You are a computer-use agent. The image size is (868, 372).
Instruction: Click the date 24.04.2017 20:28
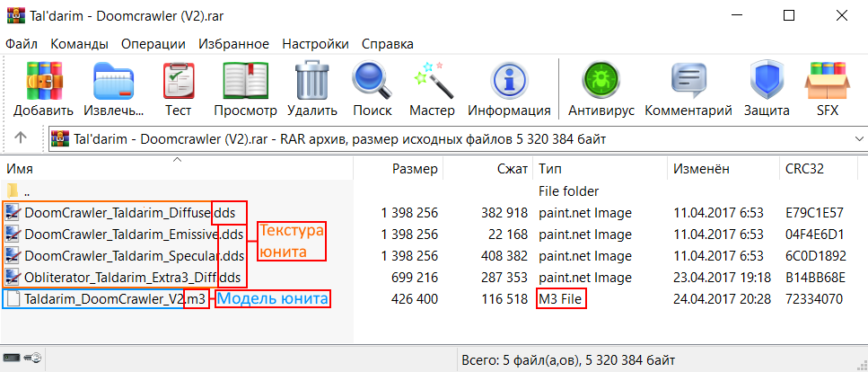point(722,299)
